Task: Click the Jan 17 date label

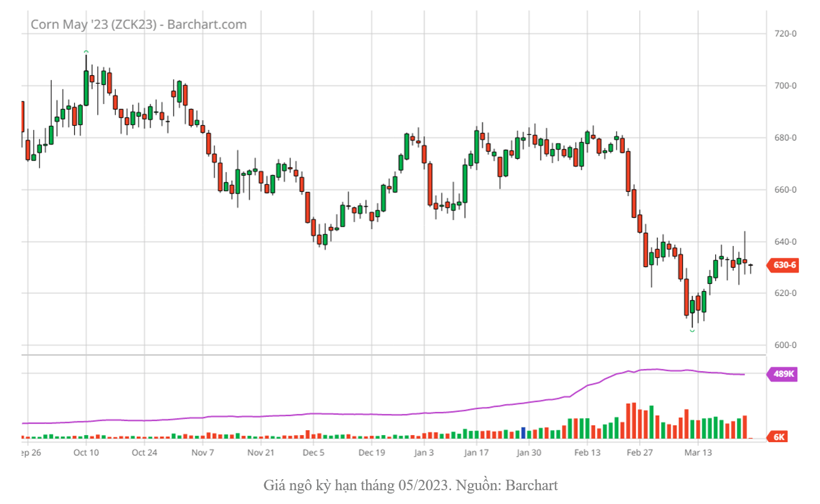Action: tap(476, 453)
